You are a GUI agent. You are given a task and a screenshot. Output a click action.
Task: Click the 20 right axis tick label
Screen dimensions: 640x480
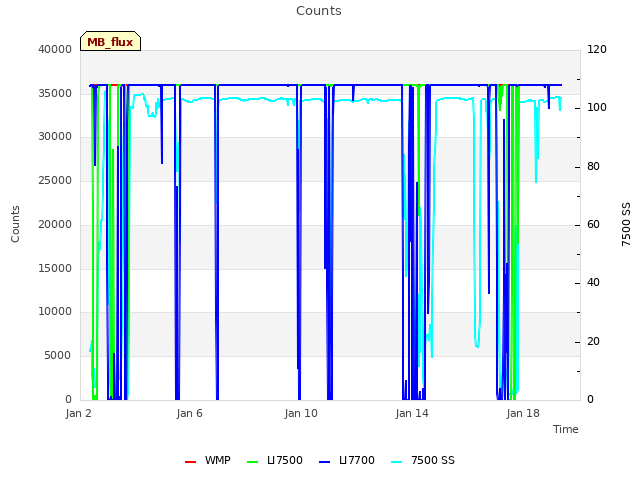[593, 341]
